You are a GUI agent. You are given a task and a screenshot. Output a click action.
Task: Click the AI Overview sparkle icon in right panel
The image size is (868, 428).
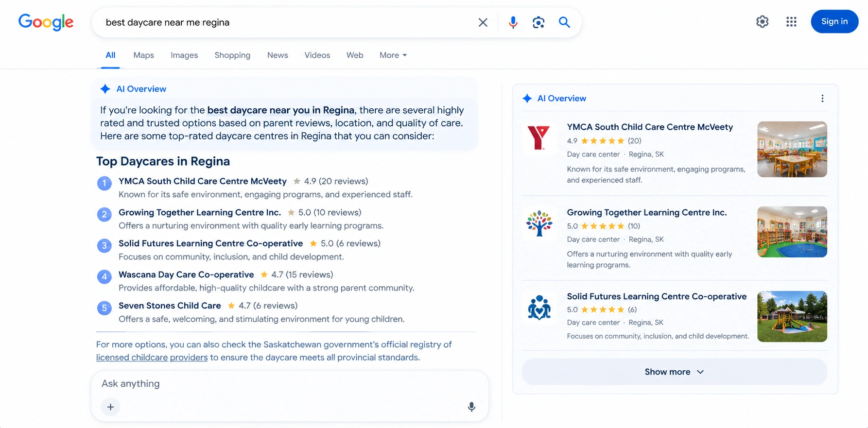tap(527, 99)
